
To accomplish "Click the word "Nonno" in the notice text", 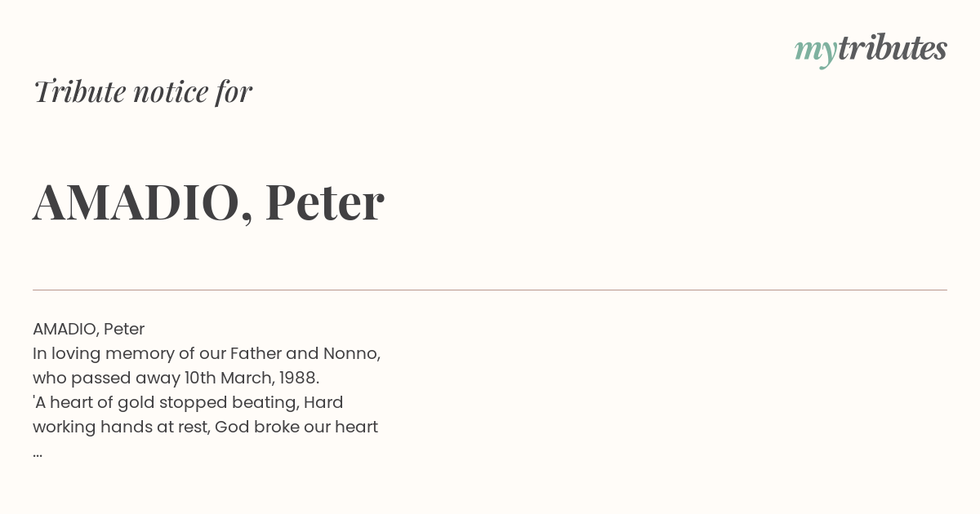I will [350, 353].
